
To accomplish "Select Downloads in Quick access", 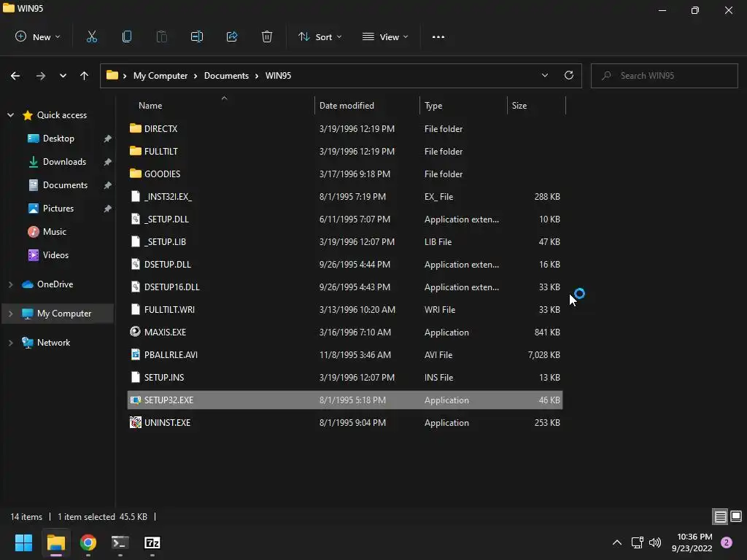I will click(64, 161).
